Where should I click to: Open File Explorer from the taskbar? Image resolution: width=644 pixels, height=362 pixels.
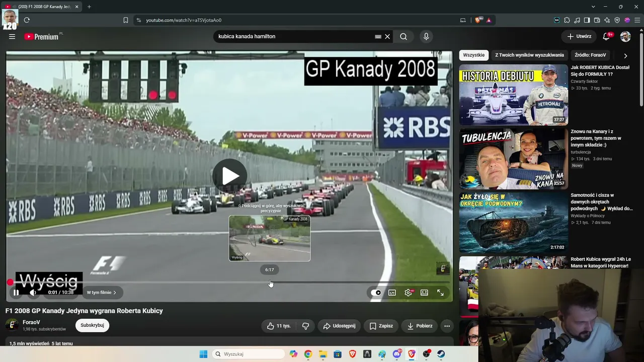(x=323, y=354)
